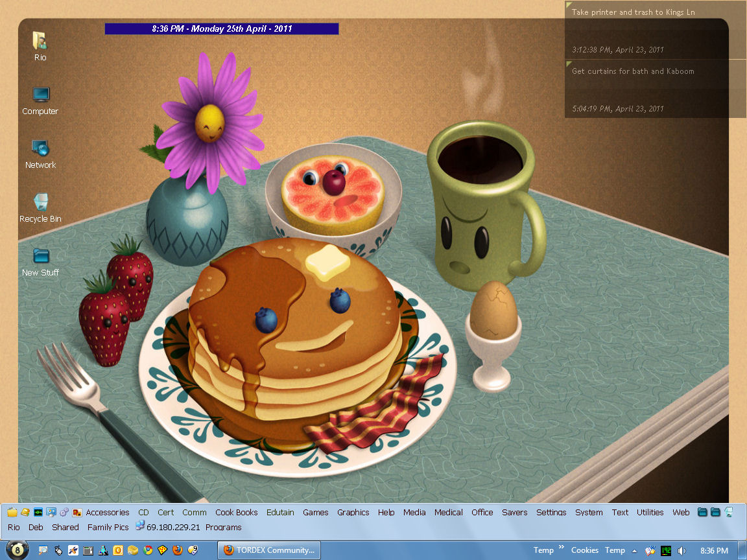
Task: Open the Family Pics shortcut
Action: click(108, 527)
